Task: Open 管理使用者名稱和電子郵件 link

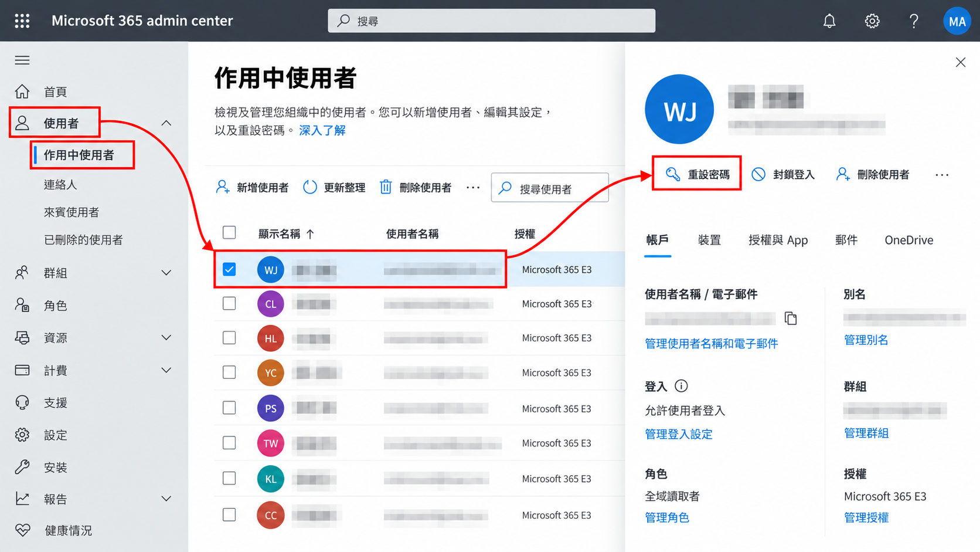Action: click(712, 343)
